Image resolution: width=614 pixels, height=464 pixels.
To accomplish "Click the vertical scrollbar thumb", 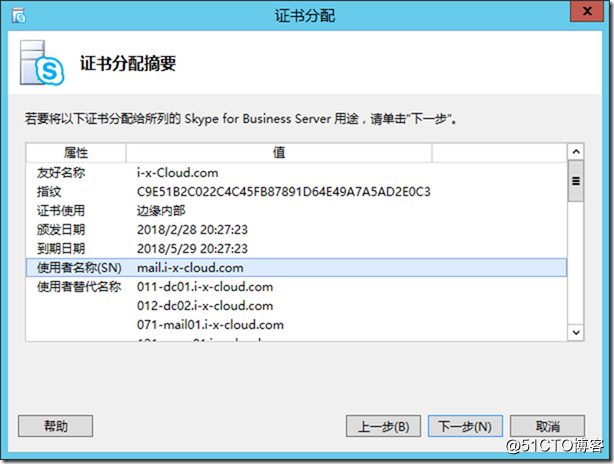I will (x=576, y=181).
